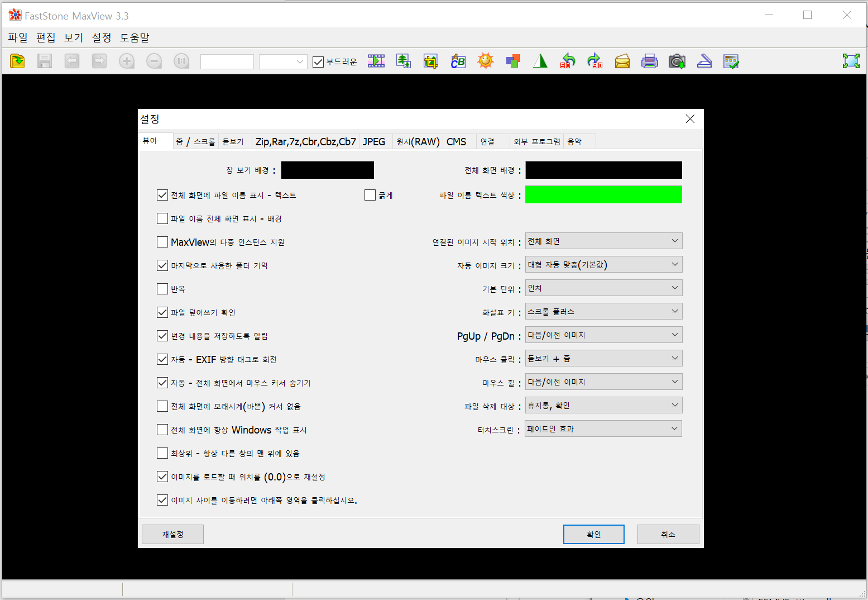868x600 pixels.
Task: Start slideshow via filmstrip icon
Action: 376,61
